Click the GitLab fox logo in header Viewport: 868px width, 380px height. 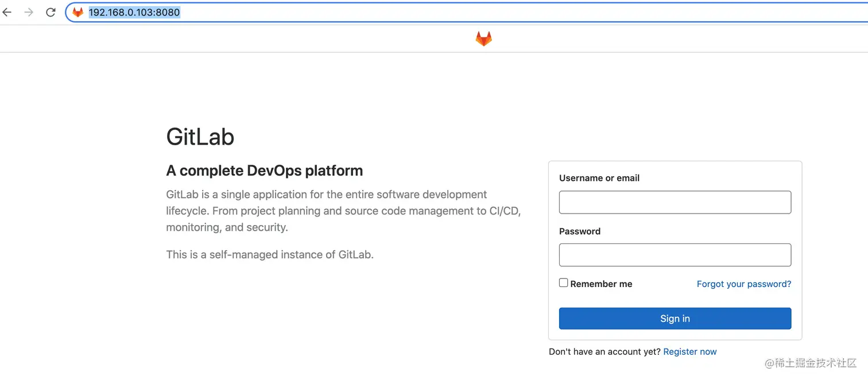pos(484,39)
